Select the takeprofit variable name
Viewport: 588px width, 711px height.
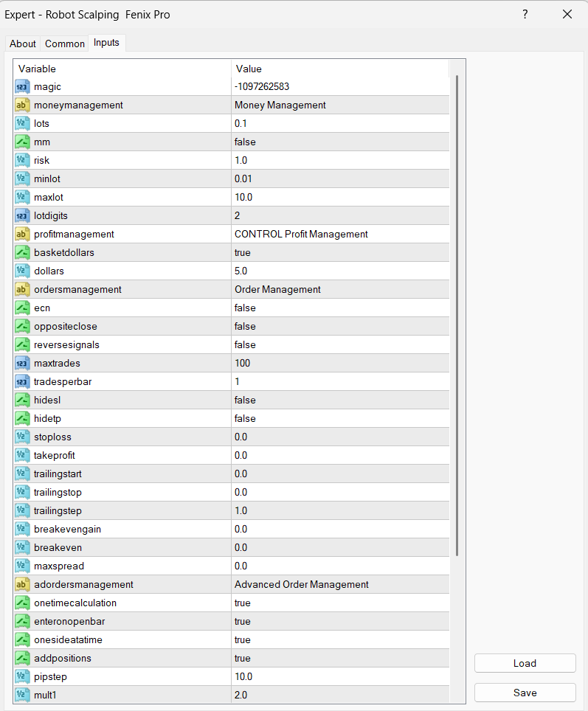tap(55, 455)
